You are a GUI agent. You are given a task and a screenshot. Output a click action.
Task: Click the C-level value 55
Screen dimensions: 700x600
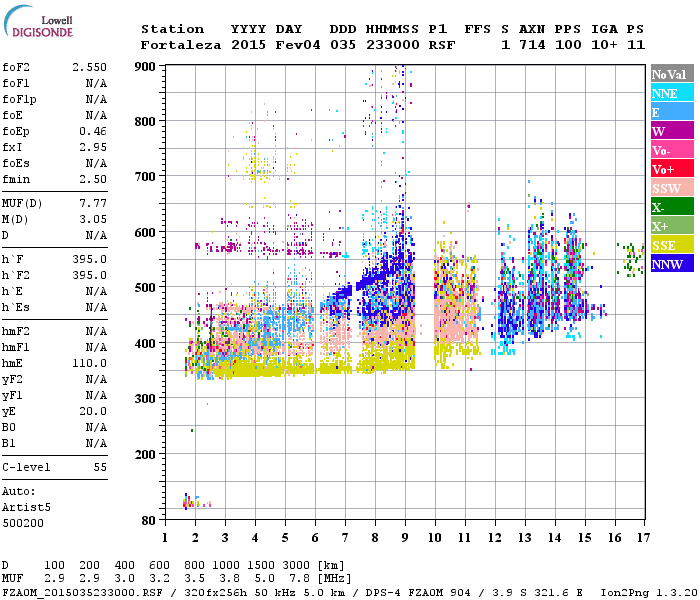coord(100,467)
